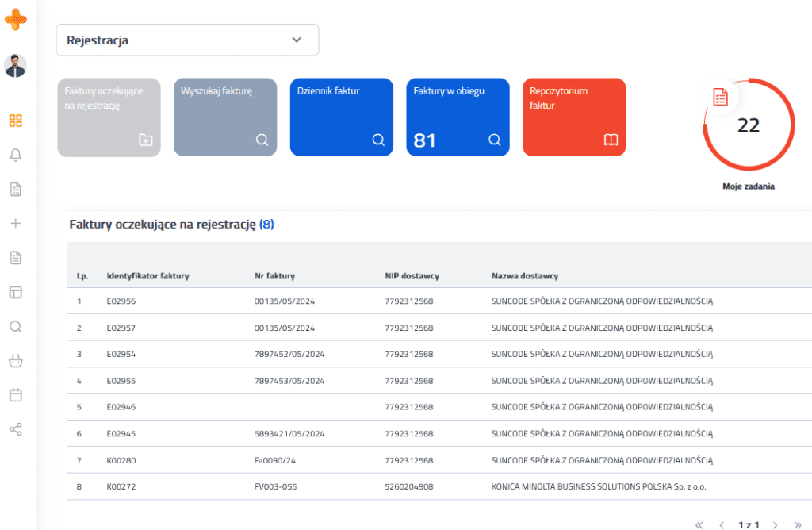
Task: Open the task checklist icon in sidebar
Action: click(16, 189)
